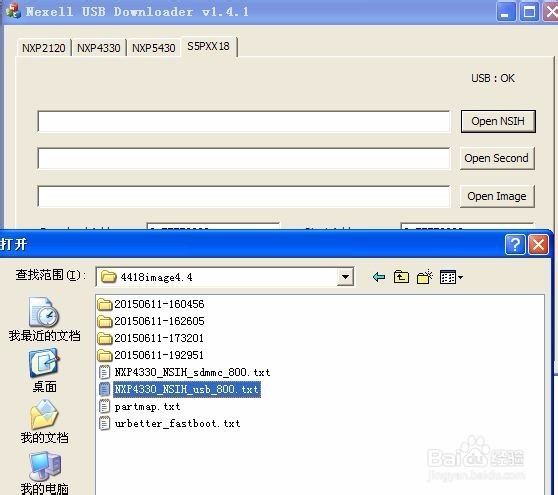Screen dimensions: 558x495
Task: Open My Computer in places bar
Action: click(x=44, y=473)
